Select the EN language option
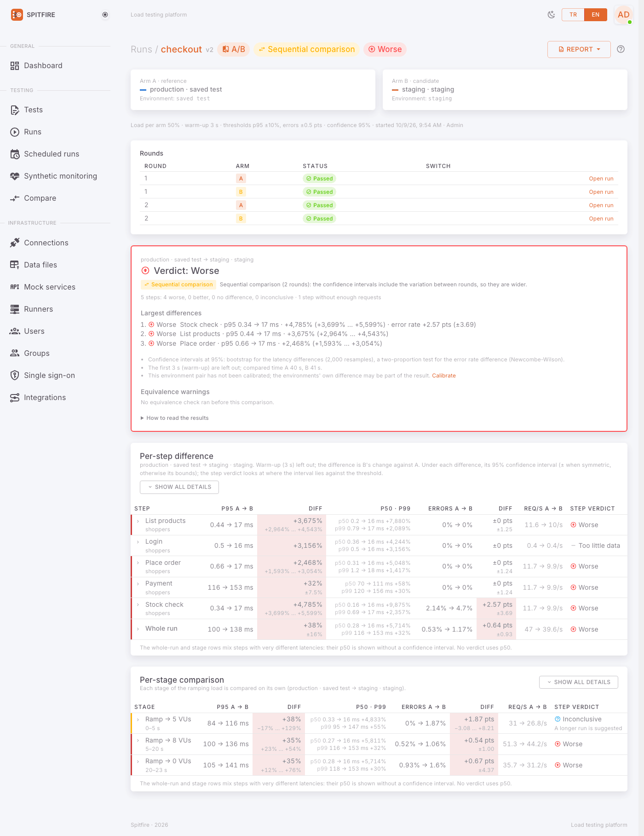 (596, 15)
